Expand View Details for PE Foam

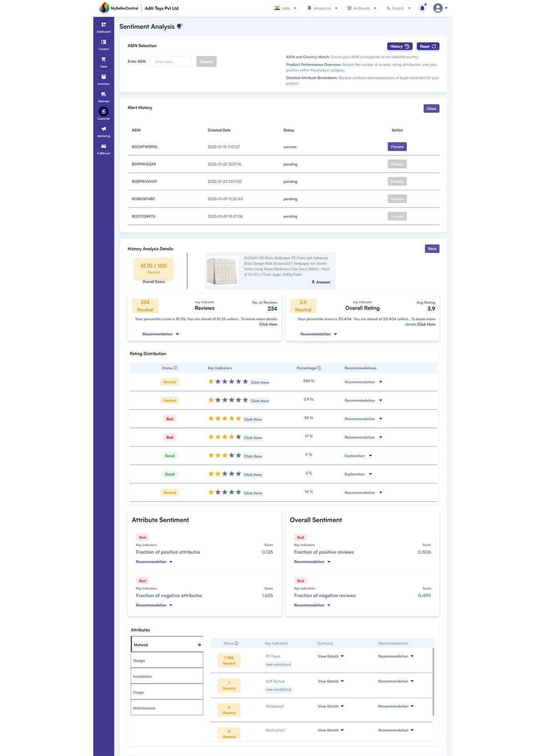coord(330,656)
